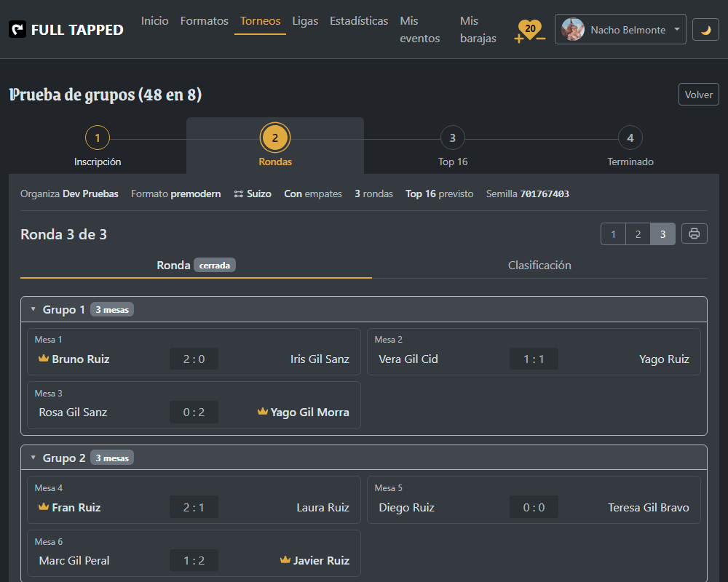Screen dimensions: 728x582
Task: Collapse the Grupo 2 section
Action: (x=33, y=458)
